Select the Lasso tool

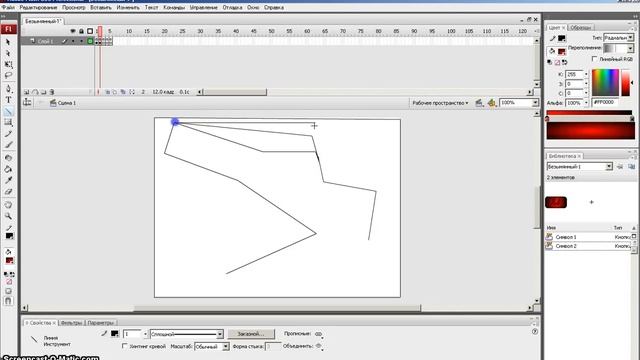[8, 76]
